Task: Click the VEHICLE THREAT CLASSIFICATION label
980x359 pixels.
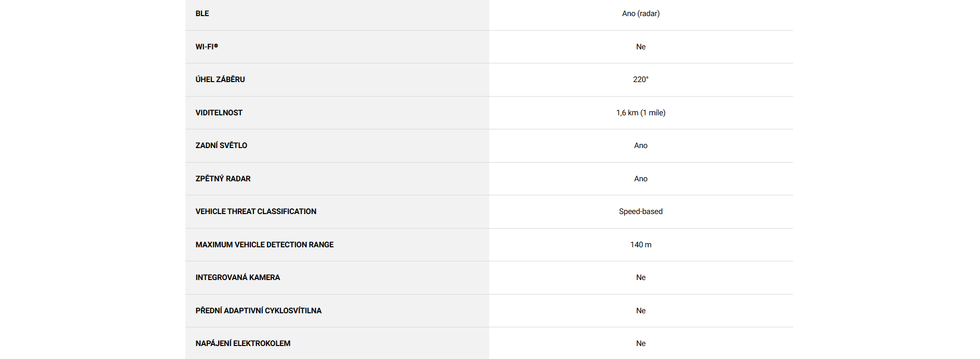Action: coord(256,211)
